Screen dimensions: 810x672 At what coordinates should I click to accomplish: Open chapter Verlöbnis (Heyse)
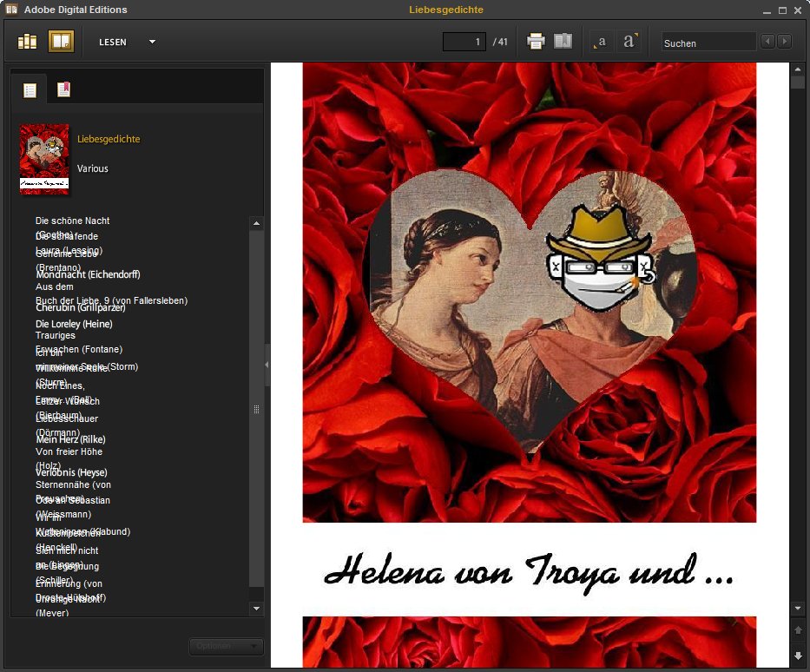[71, 472]
